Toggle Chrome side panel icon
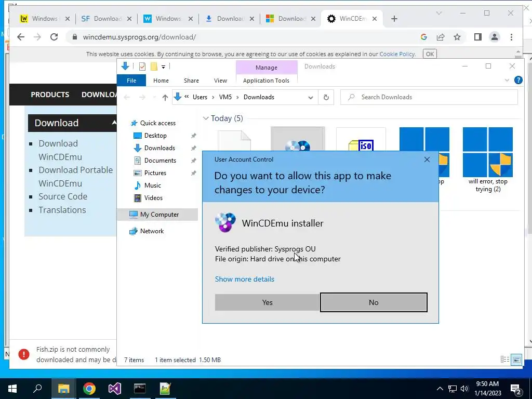Image resolution: width=532 pixels, height=399 pixels. coord(478,37)
